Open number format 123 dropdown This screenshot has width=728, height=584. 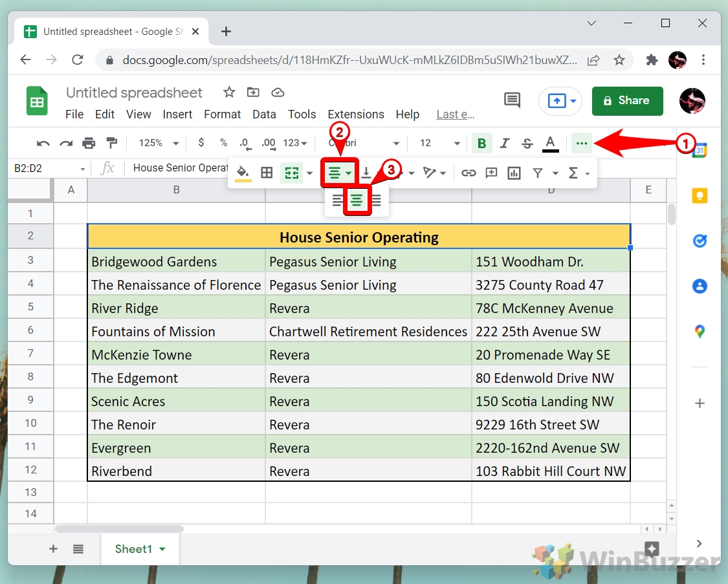(295, 143)
